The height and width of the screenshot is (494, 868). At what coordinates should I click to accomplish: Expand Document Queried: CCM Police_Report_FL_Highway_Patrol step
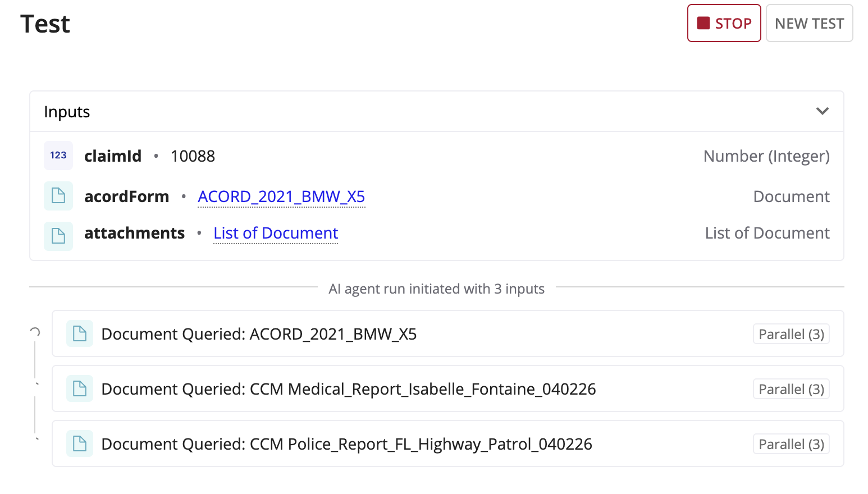point(448,444)
